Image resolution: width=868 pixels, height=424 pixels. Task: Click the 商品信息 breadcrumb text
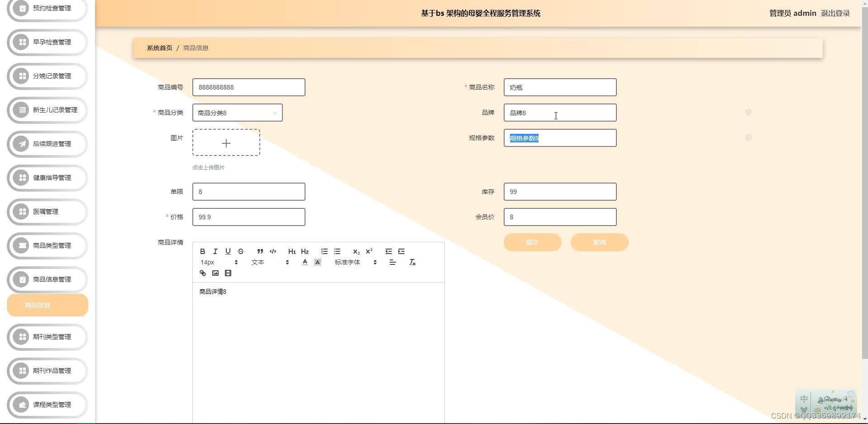196,48
